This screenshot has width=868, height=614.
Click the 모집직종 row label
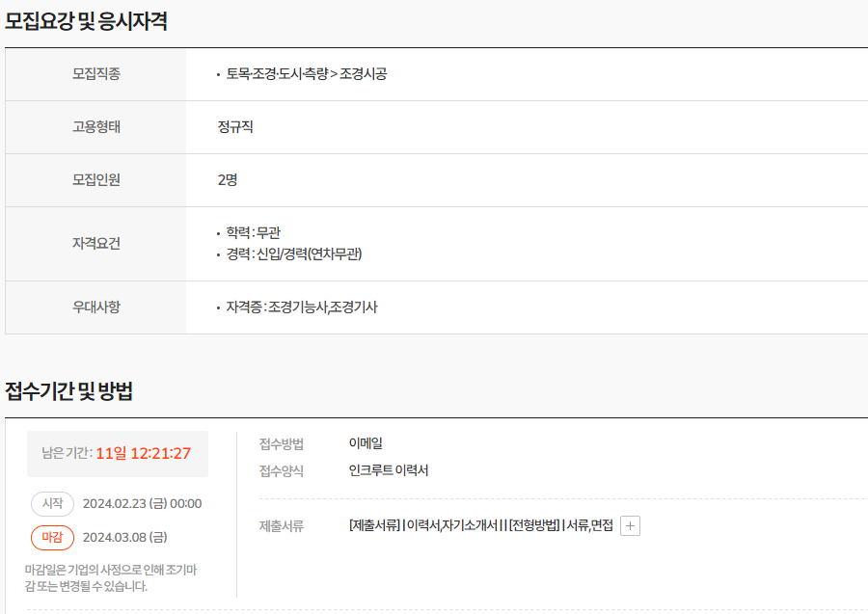[96, 73]
